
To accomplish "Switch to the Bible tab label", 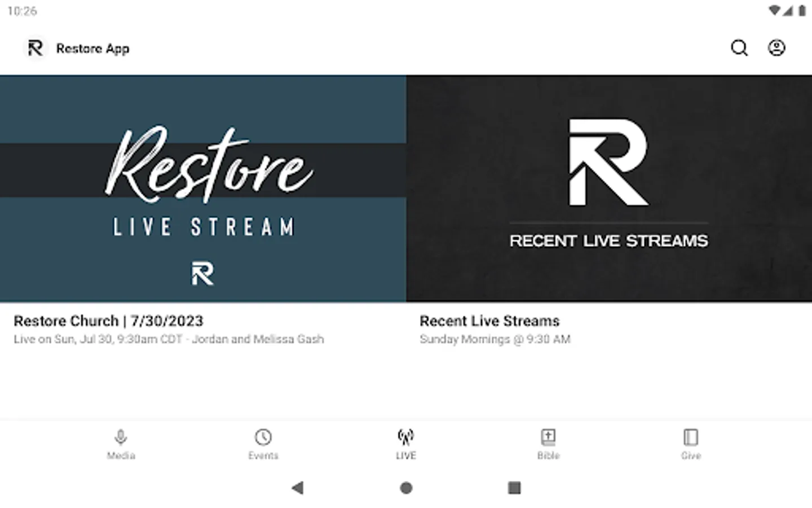I will coord(548,456).
